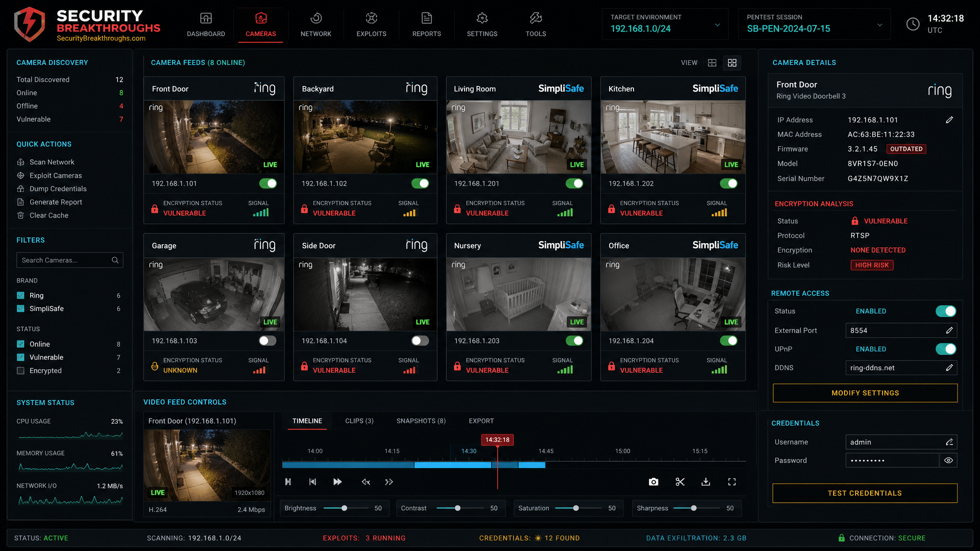This screenshot has width=980, height=551.
Task: Fast forward the video playback
Action: click(x=337, y=482)
